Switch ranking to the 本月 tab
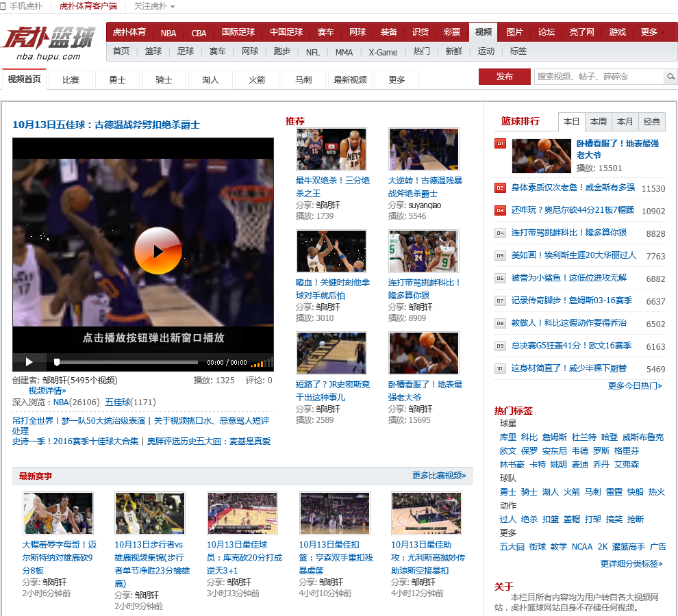 [x=625, y=122]
